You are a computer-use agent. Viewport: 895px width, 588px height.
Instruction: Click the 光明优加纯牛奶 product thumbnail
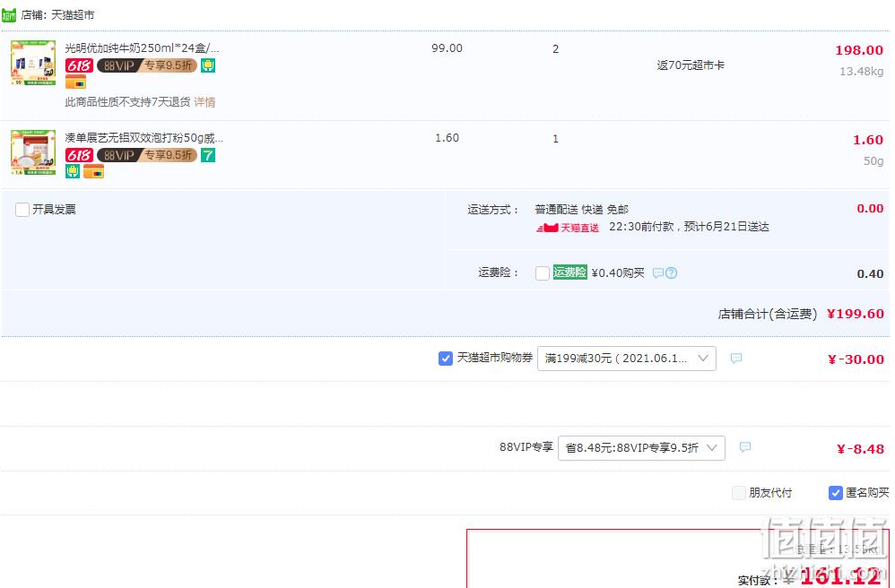(33, 63)
